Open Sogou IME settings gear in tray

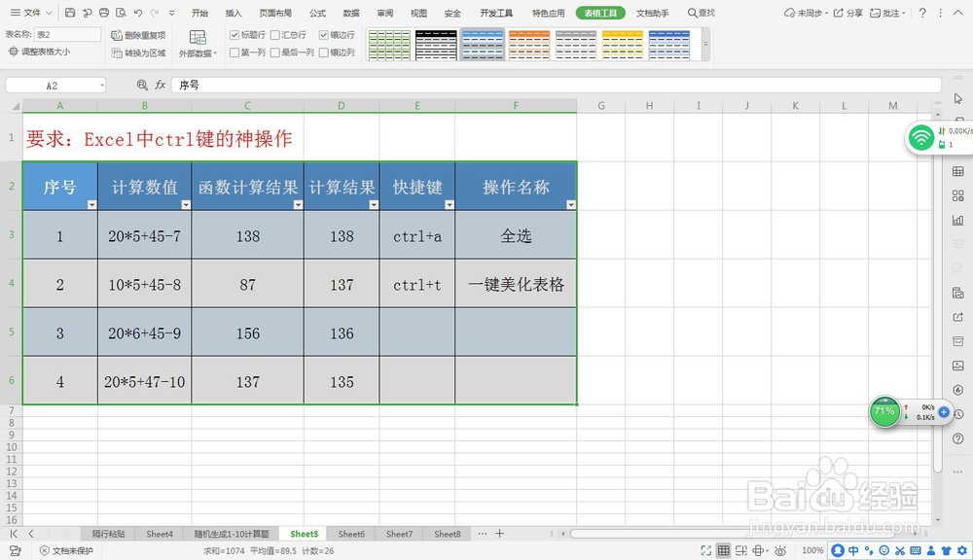tap(962, 550)
